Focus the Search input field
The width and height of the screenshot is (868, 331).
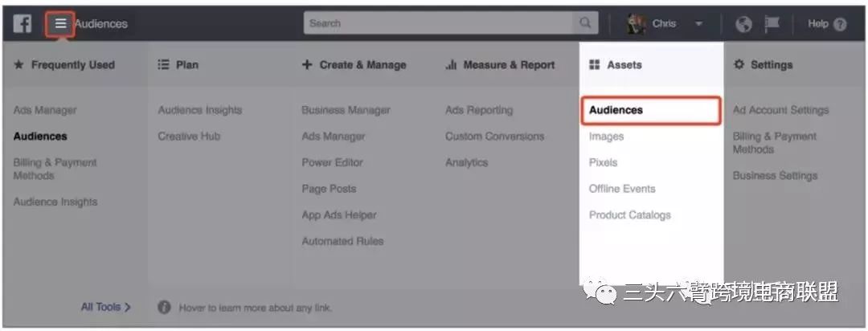[x=438, y=23]
